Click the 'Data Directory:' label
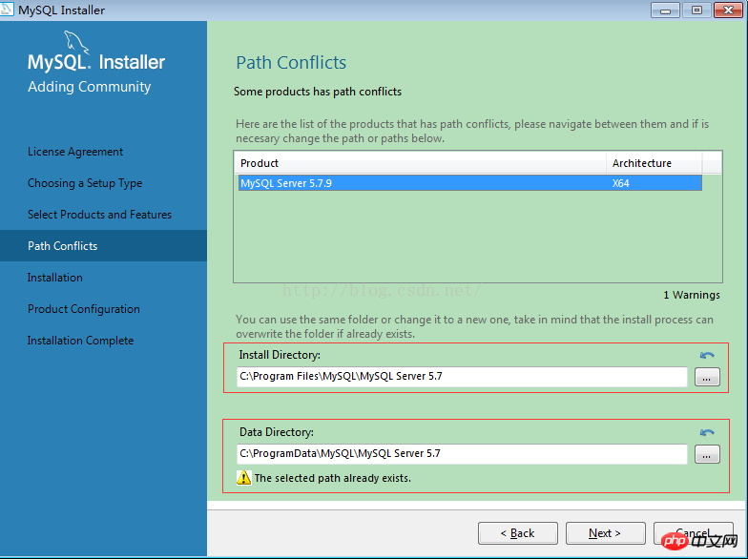Screen dimensions: 748x560 click(x=277, y=432)
